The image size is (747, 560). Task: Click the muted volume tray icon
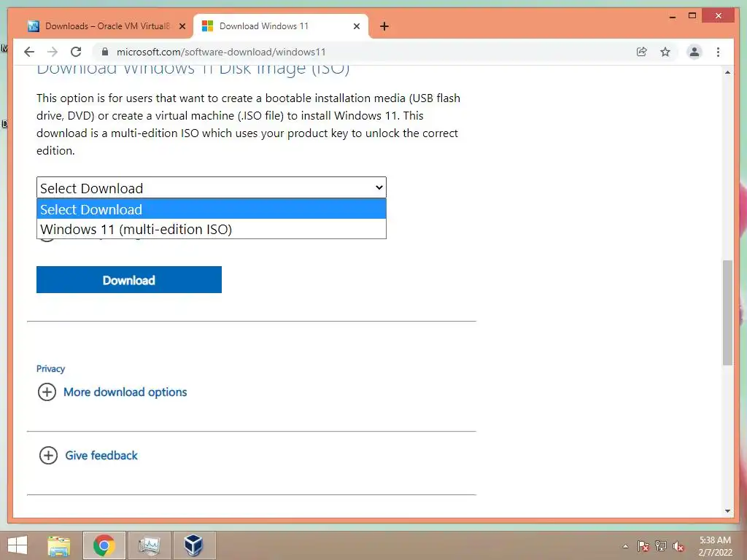678,546
